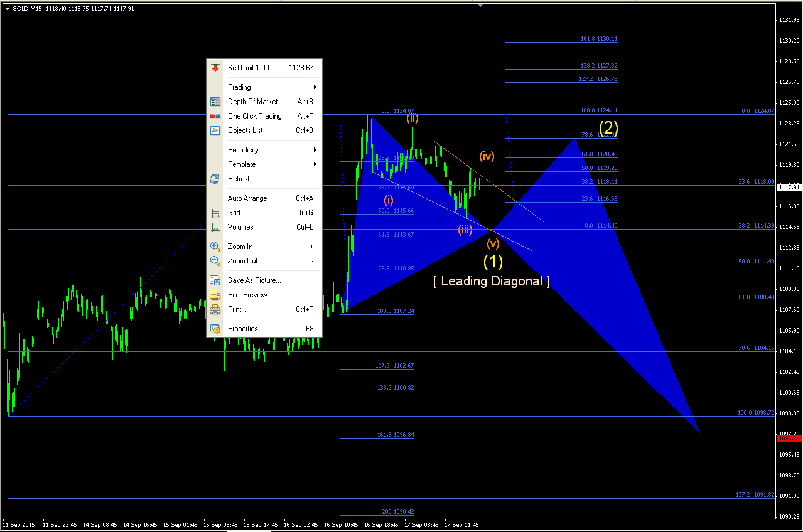
Task: Select the orange (iv) wave label
Action: 487,156
